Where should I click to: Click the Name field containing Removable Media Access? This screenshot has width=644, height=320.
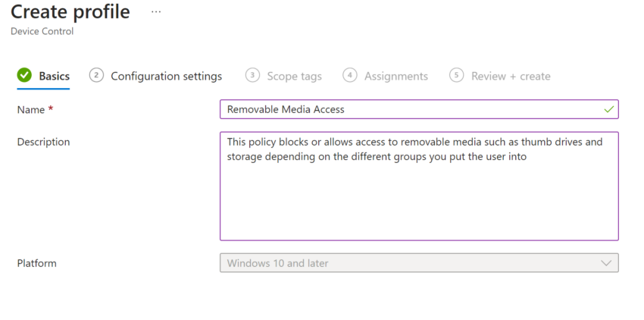(x=419, y=109)
